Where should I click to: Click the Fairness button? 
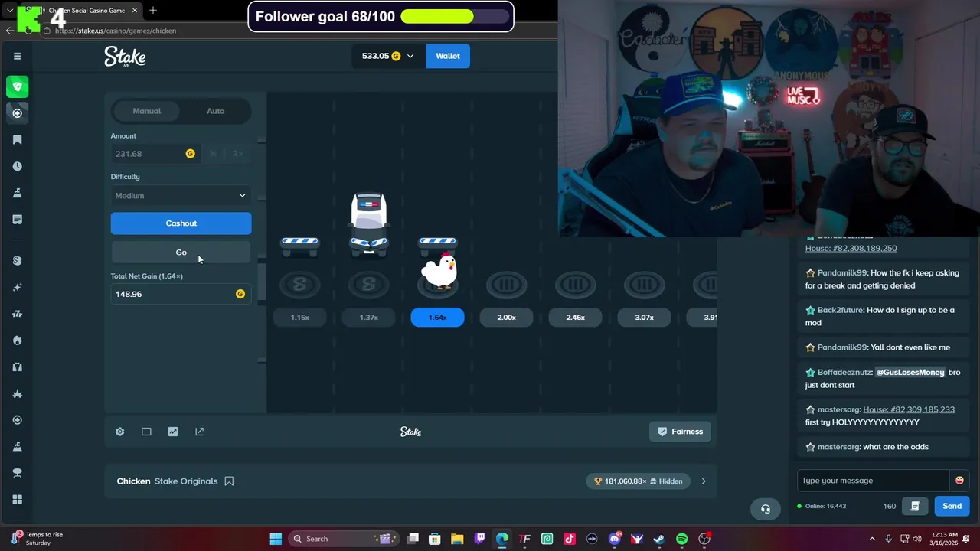click(x=680, y=432)
